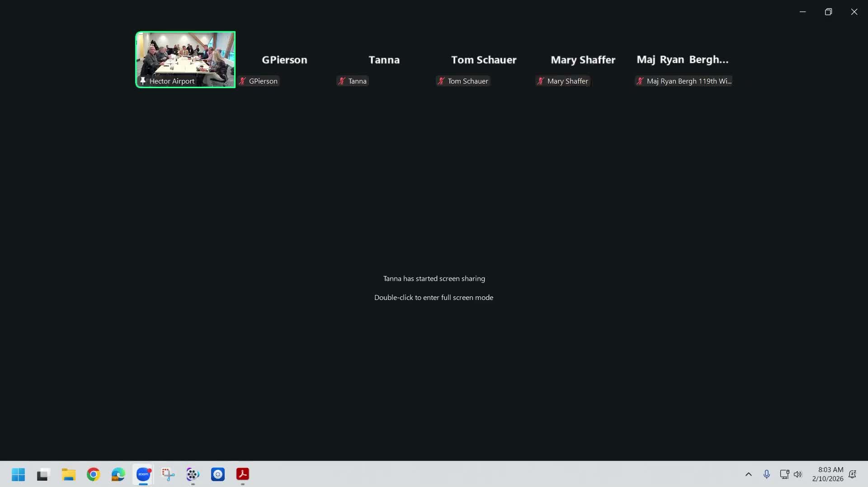Open Microsoft Edge from the taskbar
The image size is (868, 487).
coord(118,474)
